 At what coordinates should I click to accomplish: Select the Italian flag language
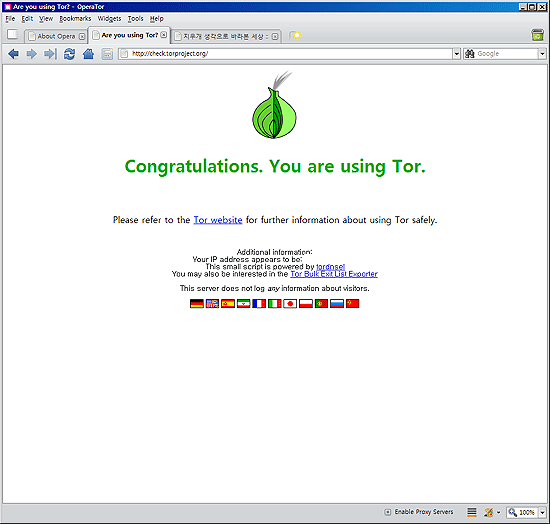click(x=275, y=303)
